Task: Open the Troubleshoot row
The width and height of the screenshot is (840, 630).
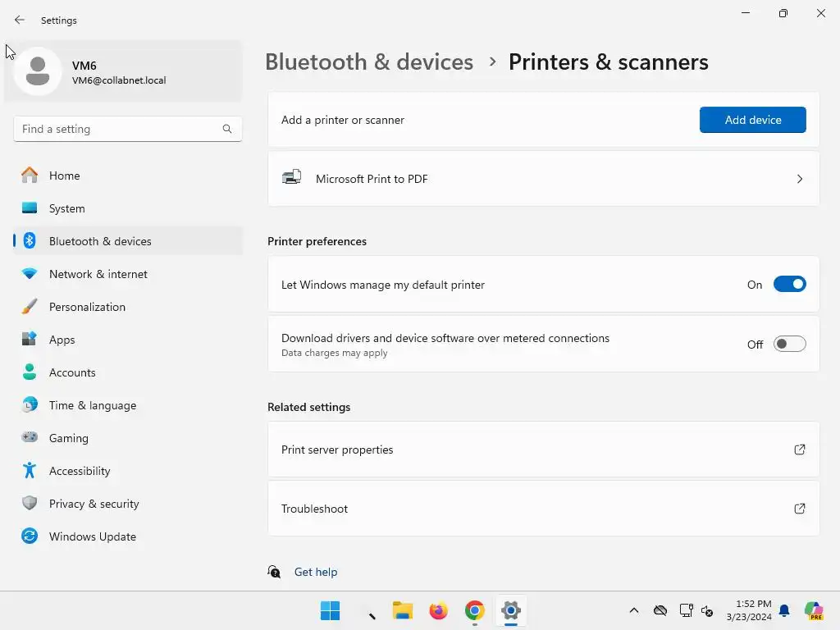Action: click(x=543, y=509)
